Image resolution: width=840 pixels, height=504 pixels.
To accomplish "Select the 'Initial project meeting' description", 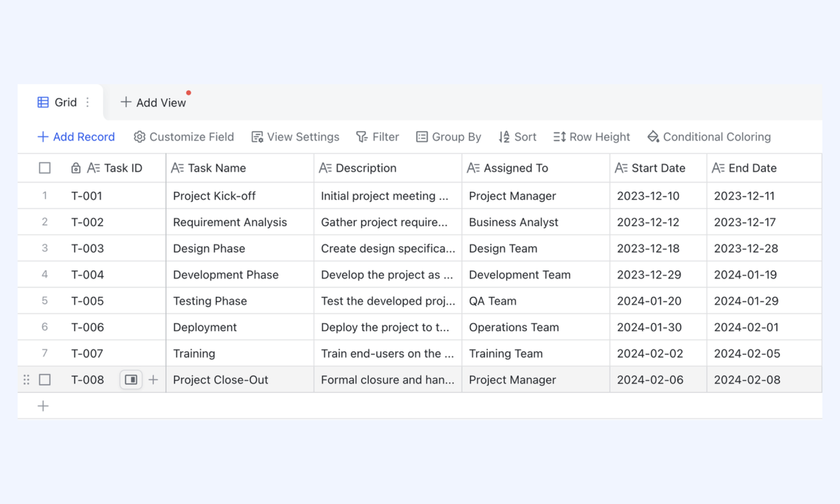I will pyautogui.click(x=388, y=196).
